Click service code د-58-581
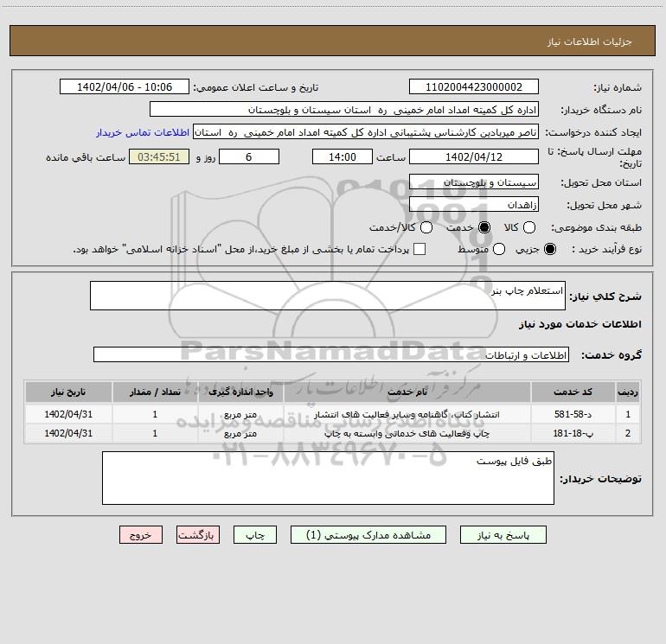 click(x=573, y=414)
